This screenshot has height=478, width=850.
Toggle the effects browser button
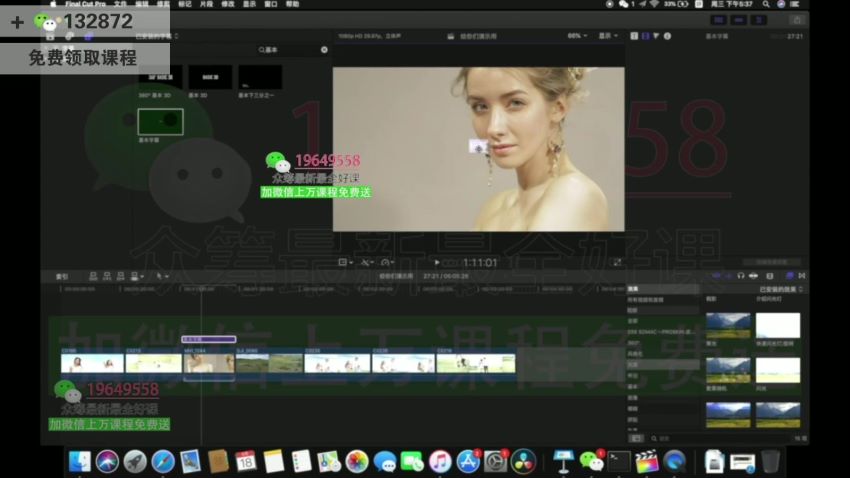click(790, 275)
